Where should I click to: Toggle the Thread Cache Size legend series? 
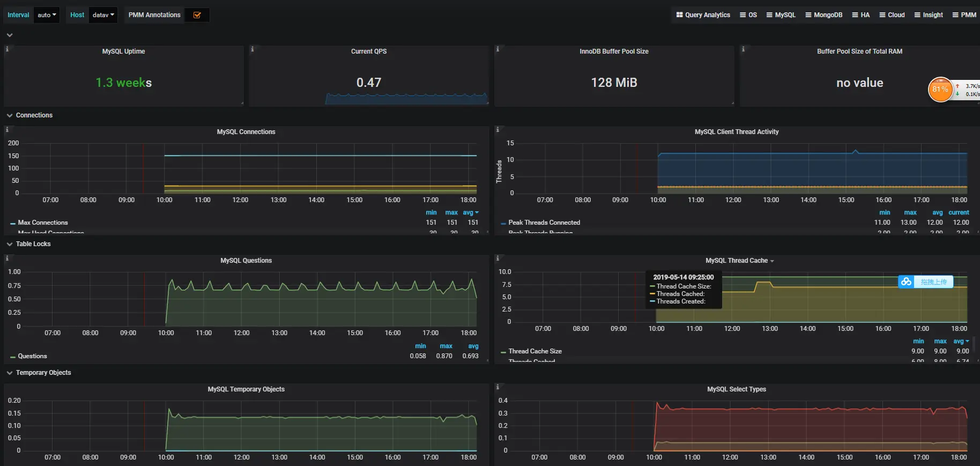(535, 351)
